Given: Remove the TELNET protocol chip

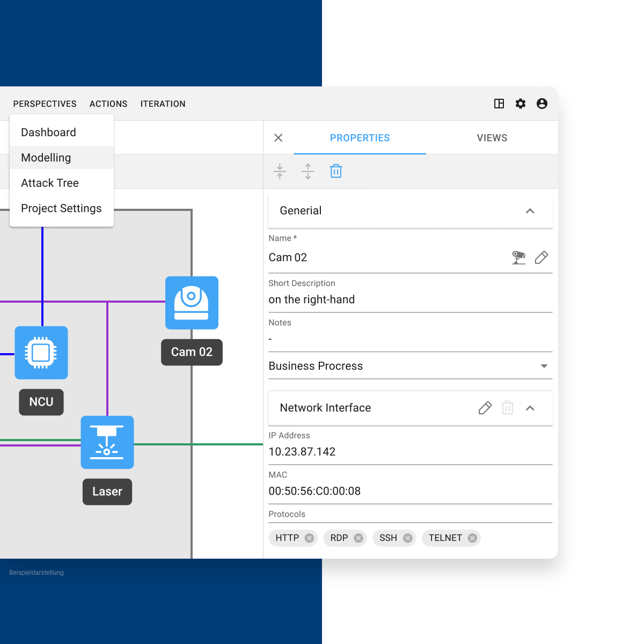Looking at the screenshot, I should [472, 538].
